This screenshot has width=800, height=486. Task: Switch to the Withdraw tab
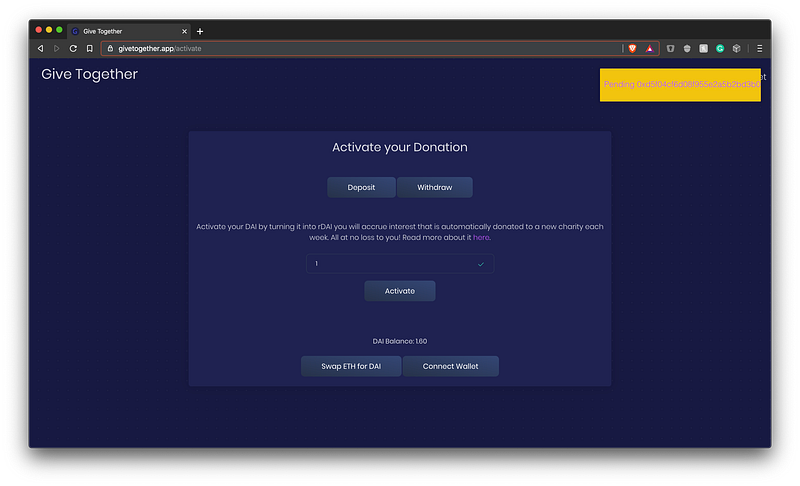click(x=435, y=187)
